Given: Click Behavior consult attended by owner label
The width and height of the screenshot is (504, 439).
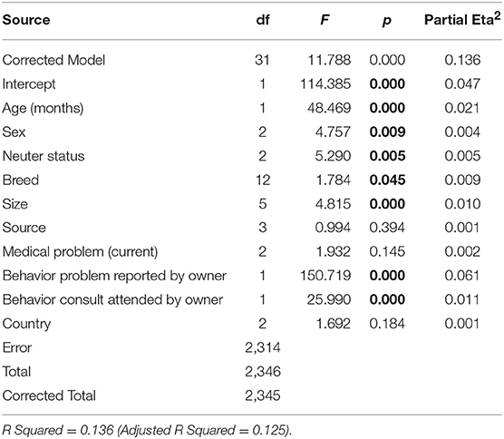Looking at the screenshot, I should 112,299.
